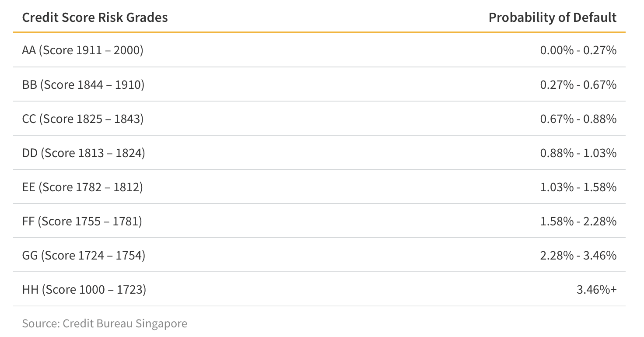
Task: Click the 0.67% - 0.88% probability value
Action: click(578, 119)
